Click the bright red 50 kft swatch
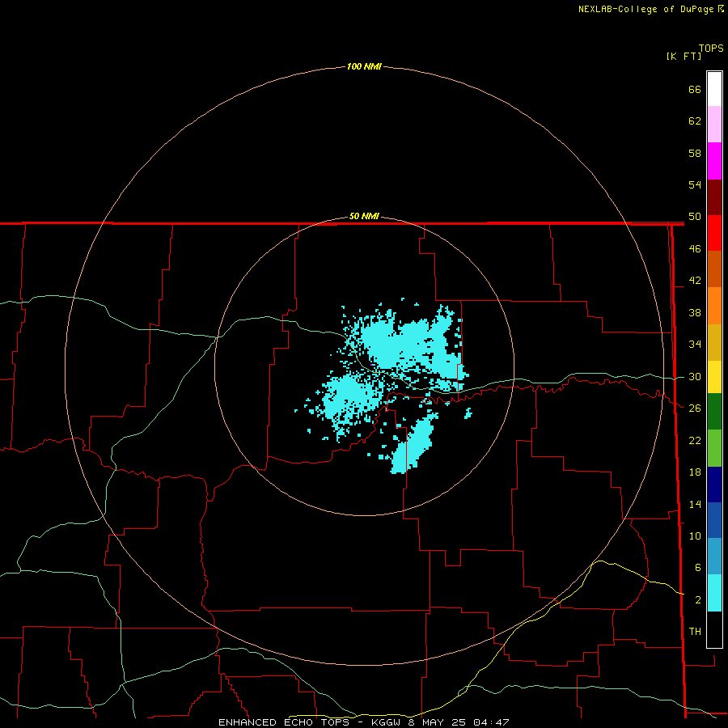The image size is (728, 728). click(714, 233)
